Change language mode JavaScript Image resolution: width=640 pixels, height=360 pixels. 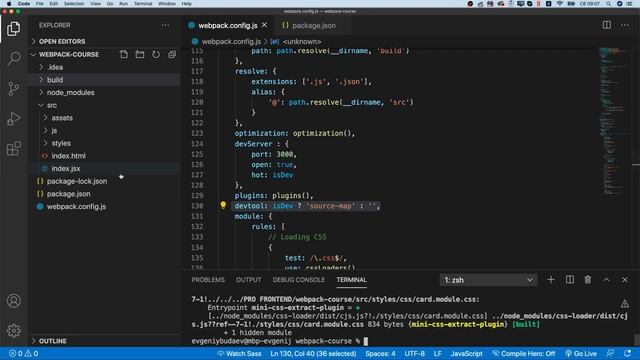click(x=466, y=353)
